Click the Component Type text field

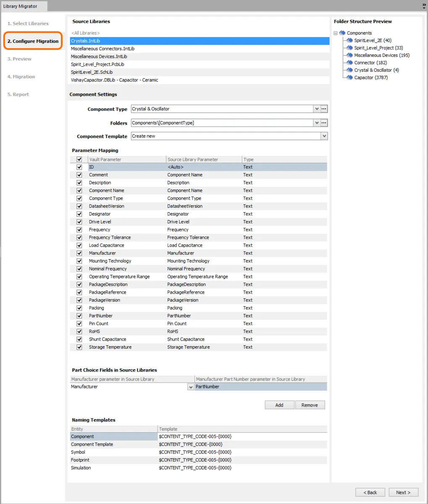tap(222, 109)
